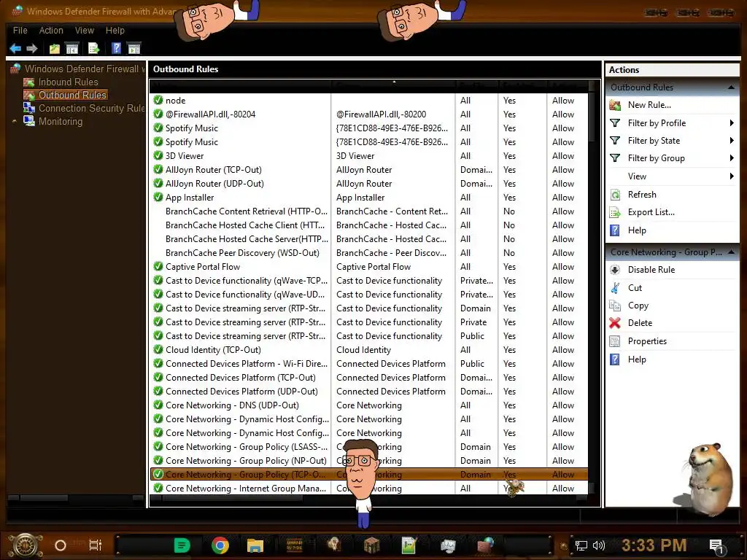
Task: Click the blue Help toolbar icon
Action: click(116, 48)
